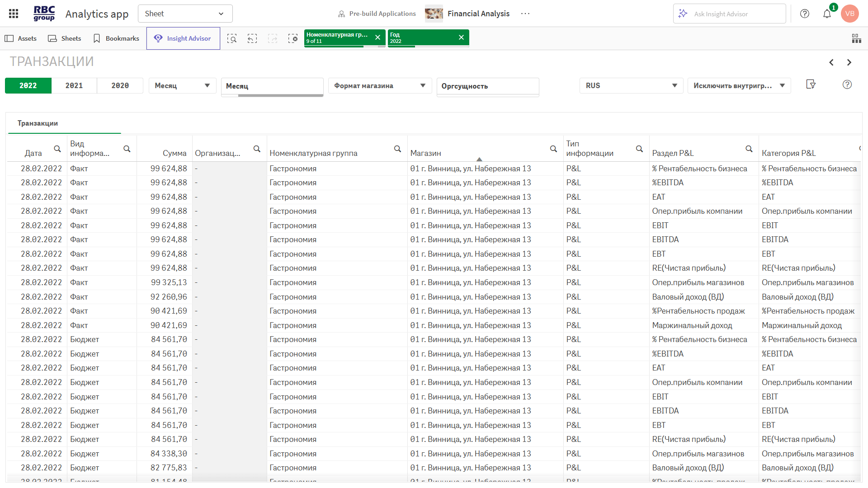Open the Insight Advisor button
868x488 pixels.
[183, 38]
